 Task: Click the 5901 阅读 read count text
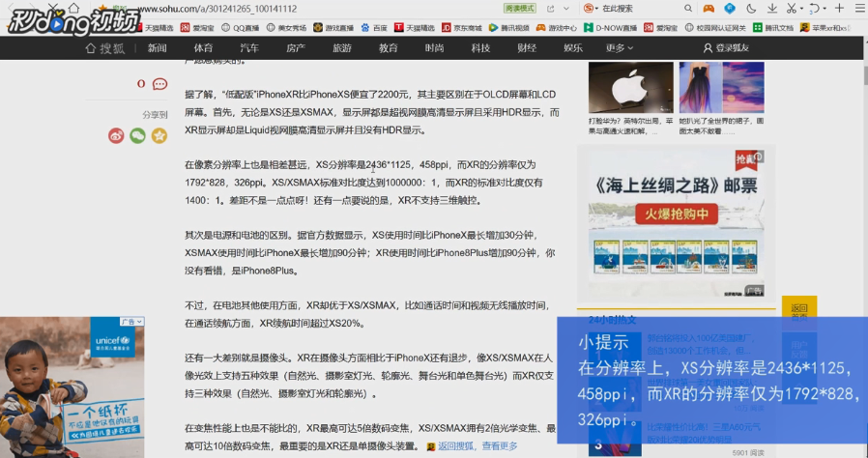coord(747,453)
